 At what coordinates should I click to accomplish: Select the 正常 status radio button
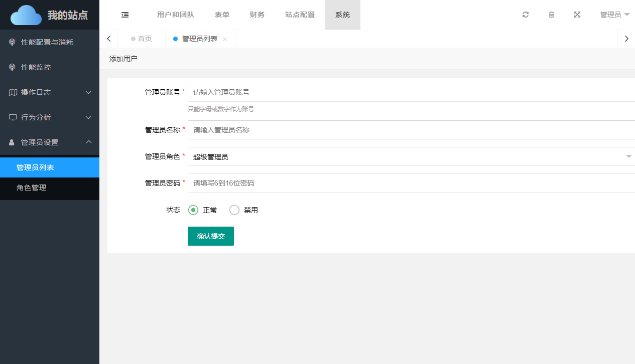pos(193,210)
